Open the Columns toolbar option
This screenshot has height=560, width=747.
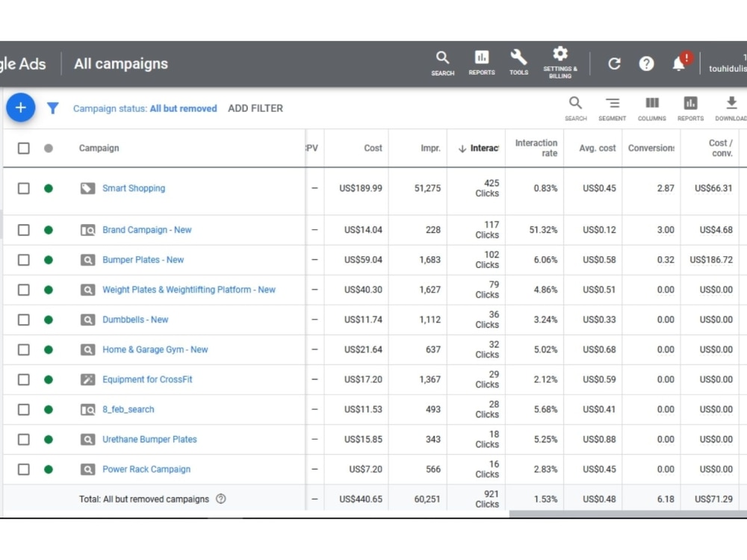651,108
